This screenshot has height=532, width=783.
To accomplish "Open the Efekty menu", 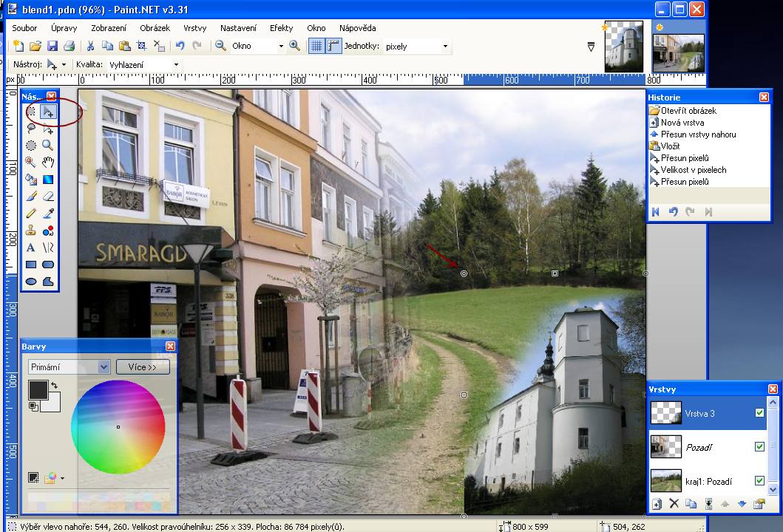I will tap(281, 28).
